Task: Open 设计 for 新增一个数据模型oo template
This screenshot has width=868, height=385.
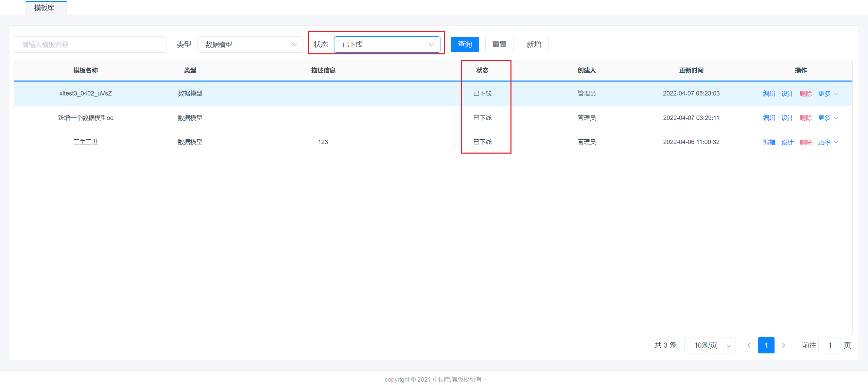Action: pos(787,118)
